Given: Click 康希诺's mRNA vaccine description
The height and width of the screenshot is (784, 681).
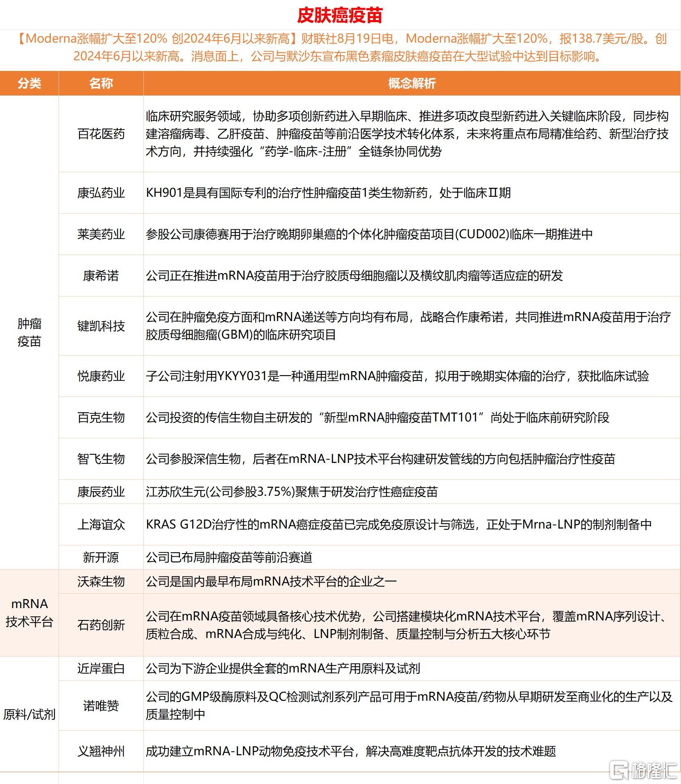Looking at the screenshot, I should 354,276.
